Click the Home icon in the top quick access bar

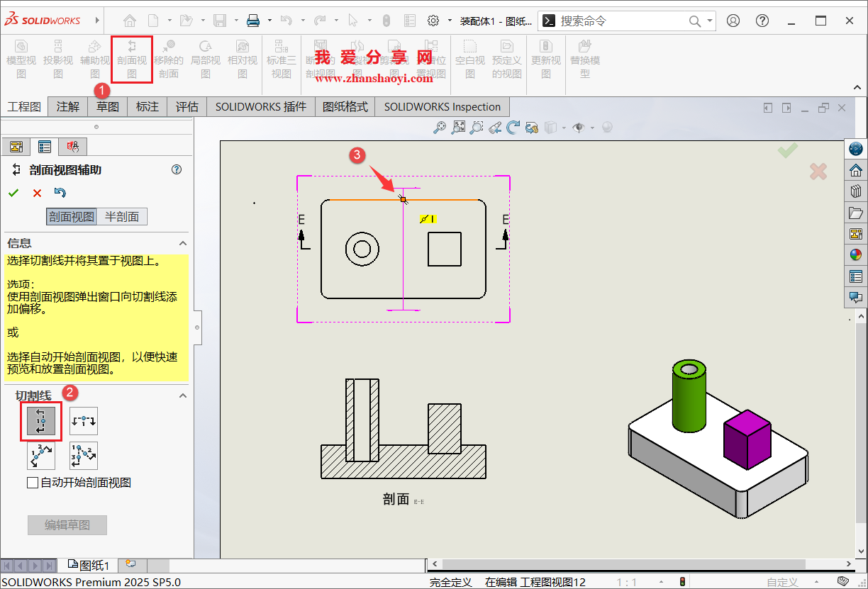point(129,21)
